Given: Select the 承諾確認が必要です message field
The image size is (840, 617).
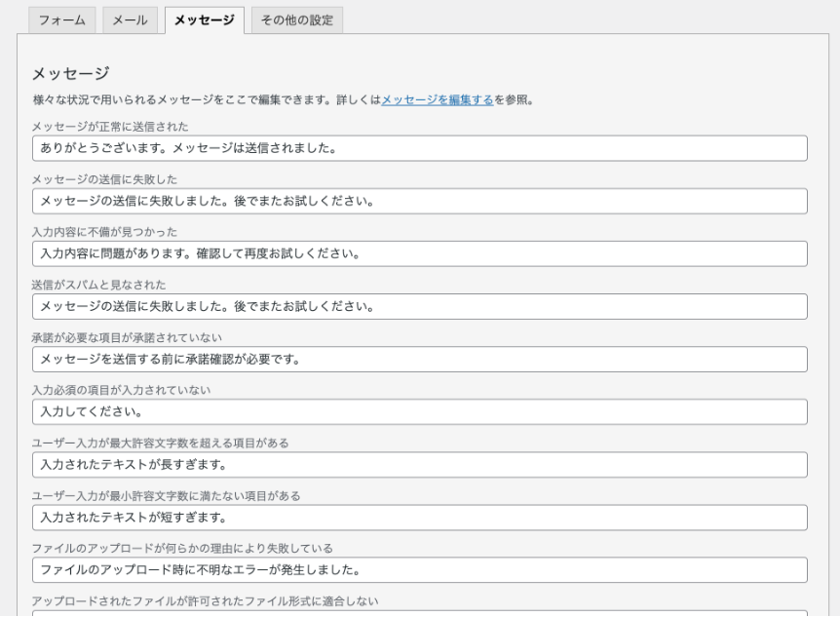Looking at the screenshot, I should click(x=419, y=359).
